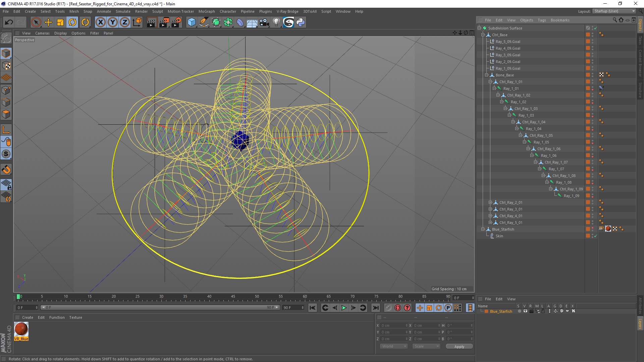
Task: Click the timeline preview range slider
Action: [160, 308]
